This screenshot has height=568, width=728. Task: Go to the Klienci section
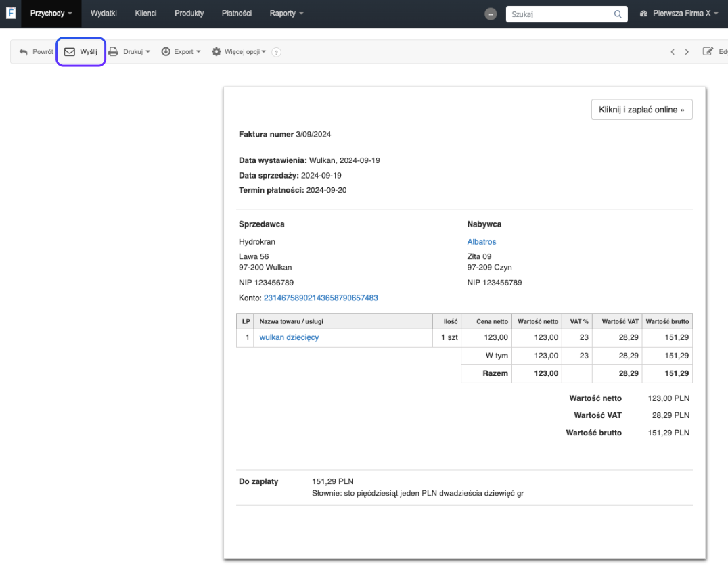tap(145, 14)
